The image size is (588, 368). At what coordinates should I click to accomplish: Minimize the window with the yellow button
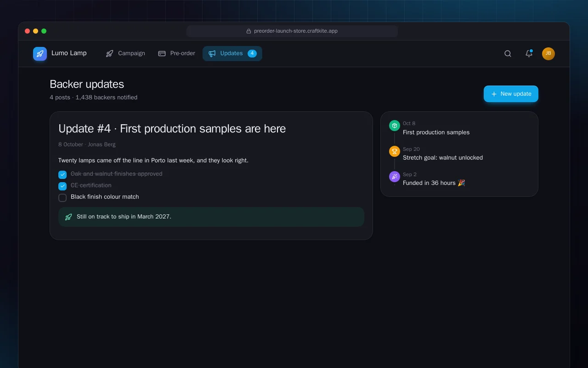pyautogui.click(x=36, y=31)
